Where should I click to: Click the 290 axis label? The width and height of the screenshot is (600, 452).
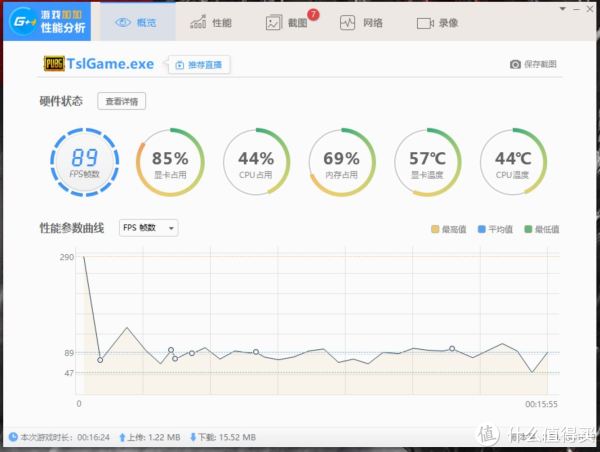[67, 257]
